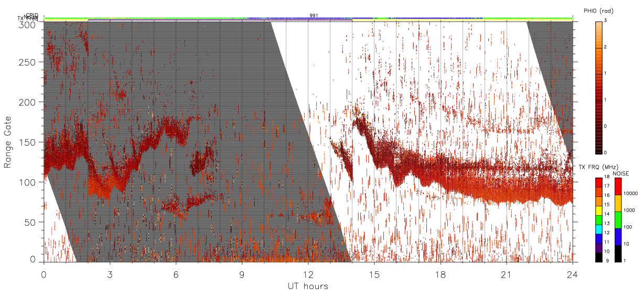Click the '16' label in TX FRQ legend
Viewport: 644px width, 297px height.
pyautogui.click(x=607, y=195)
